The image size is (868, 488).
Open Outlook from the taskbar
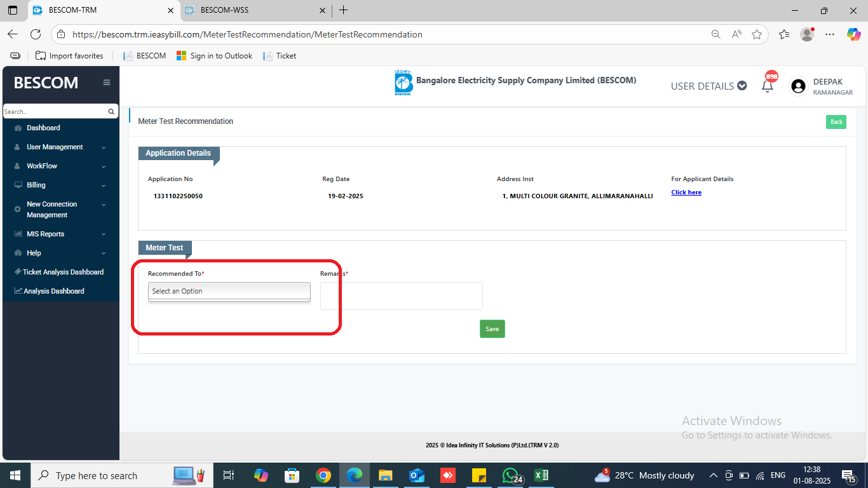pyautogui.click(x=417, y=475)
